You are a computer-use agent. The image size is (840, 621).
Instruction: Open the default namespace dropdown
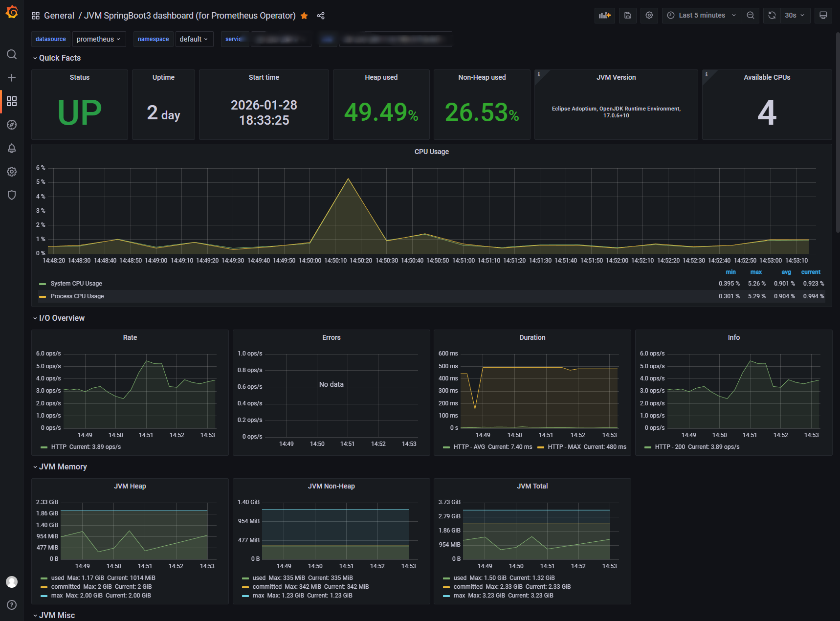click(x=194, y=39)
